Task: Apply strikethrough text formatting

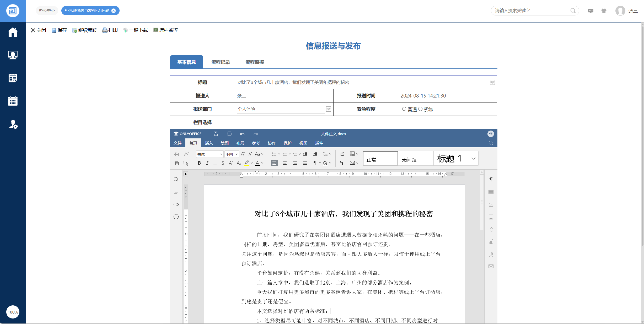Action: coord(223,163)
